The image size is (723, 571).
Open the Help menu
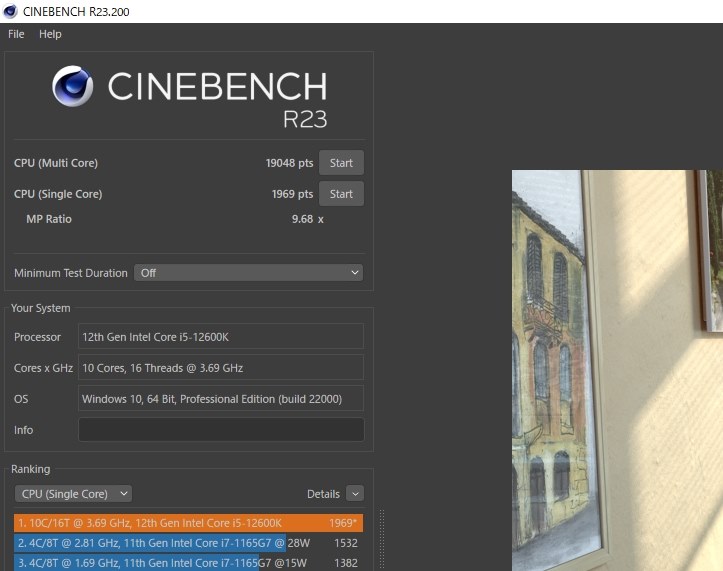tap(50, 34)
